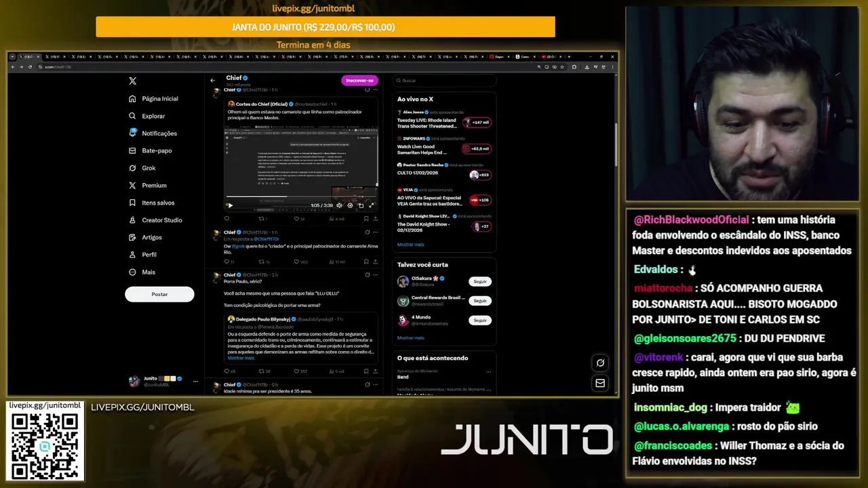This screenshot has width=868, height=488.
Task: Enter video fullscreen mode
Action: pyautogui.click(x=371, y=205)
